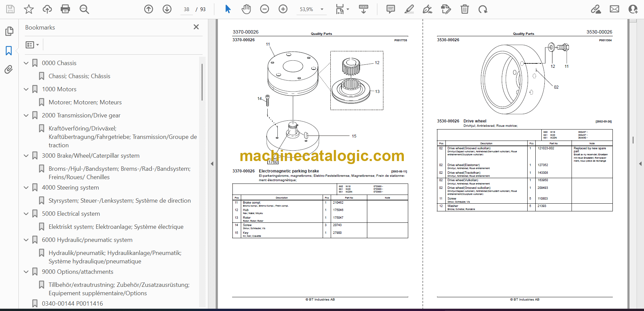The width and height of the screenshot is (644, 311).
Task: Click part number 210462 for Brake compl.
Action: tap(338, 203)
